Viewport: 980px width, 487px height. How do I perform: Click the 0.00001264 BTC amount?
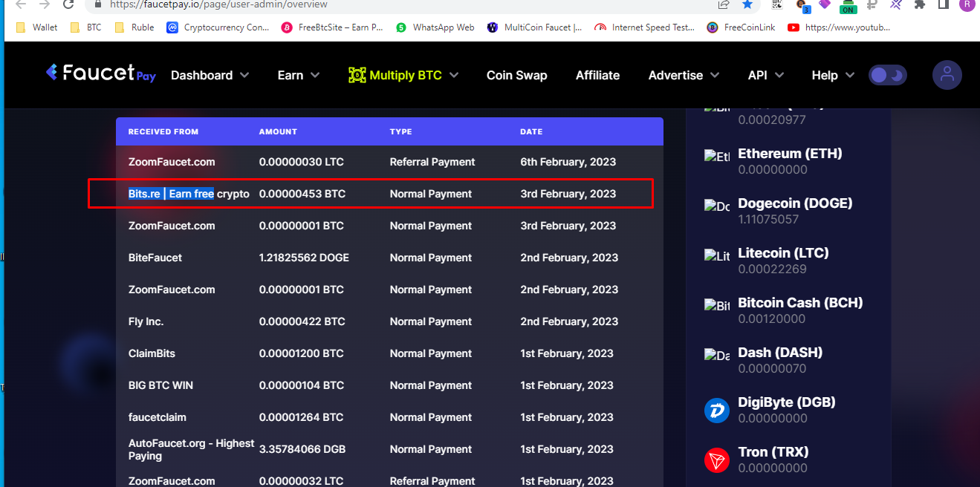click(302, 417)
